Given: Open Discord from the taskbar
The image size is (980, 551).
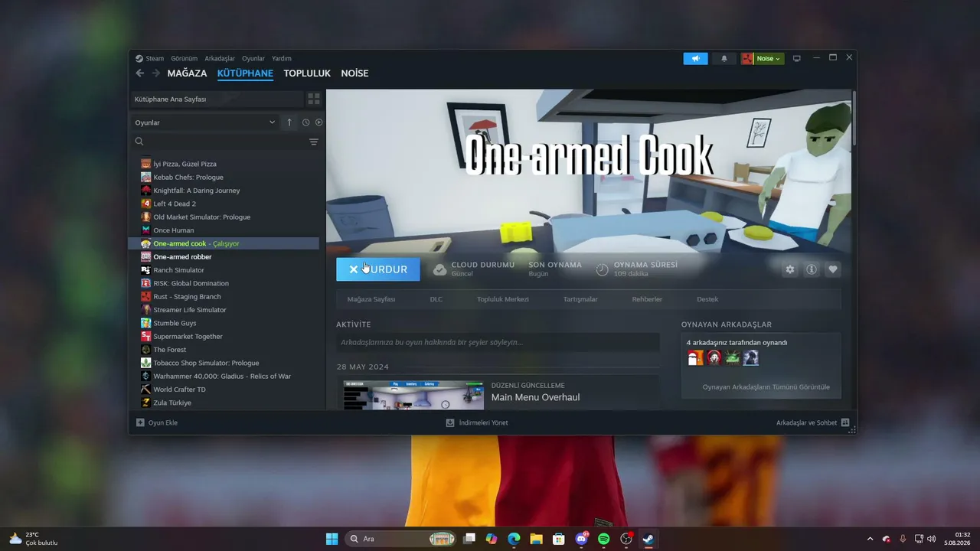Looking at the screenshot, I should pyautogui.click(x=581, y=539).
